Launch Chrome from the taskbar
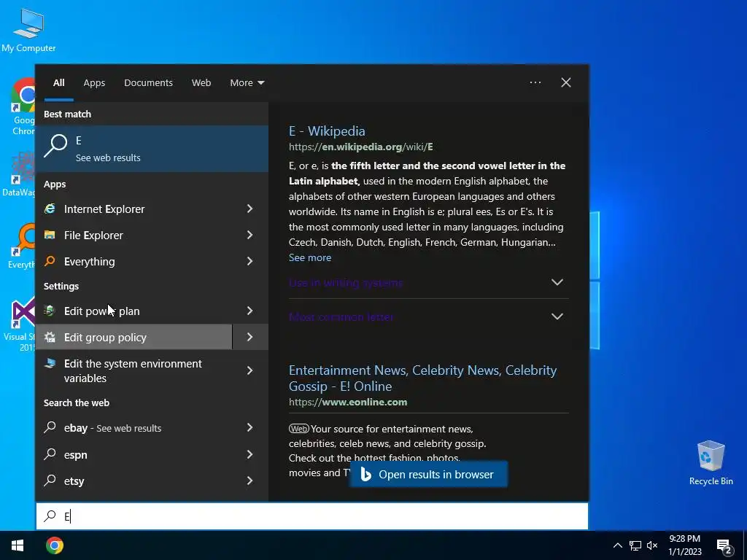747x560 pixels. point(54,545)
